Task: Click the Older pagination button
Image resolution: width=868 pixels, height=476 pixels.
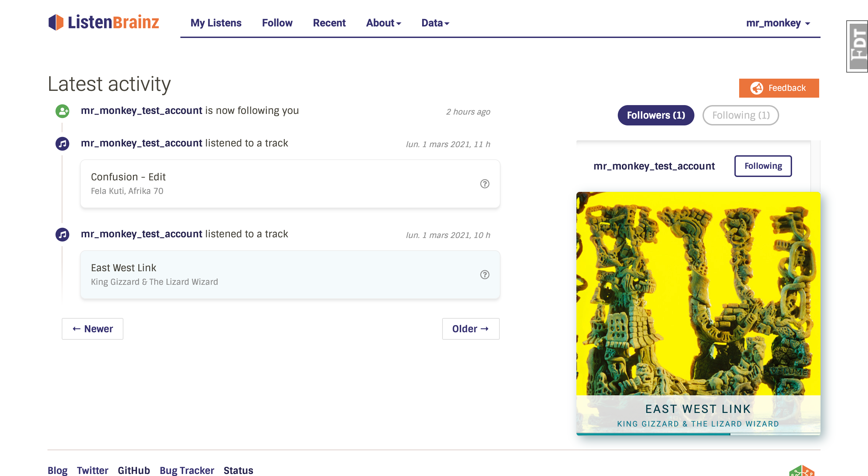Action: point(471,329)
